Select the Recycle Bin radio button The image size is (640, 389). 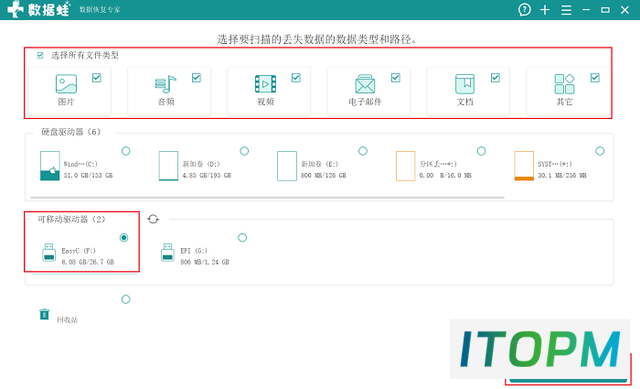click(126, 300)
